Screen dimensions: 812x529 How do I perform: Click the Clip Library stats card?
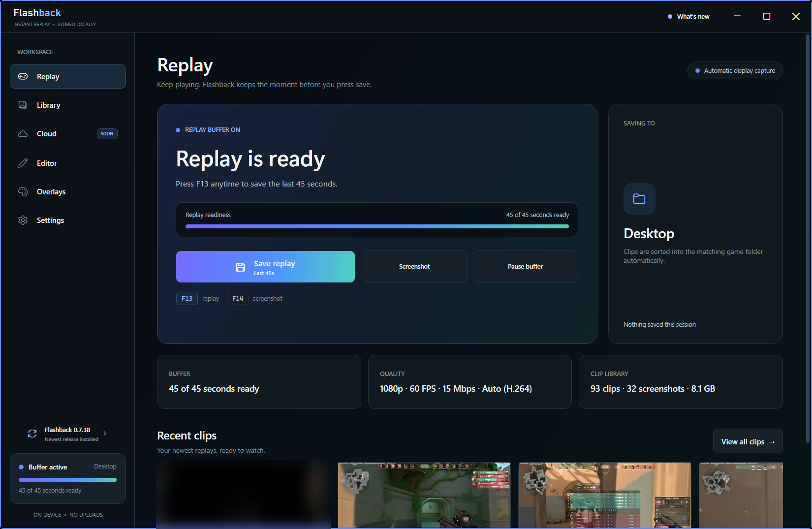681,382
